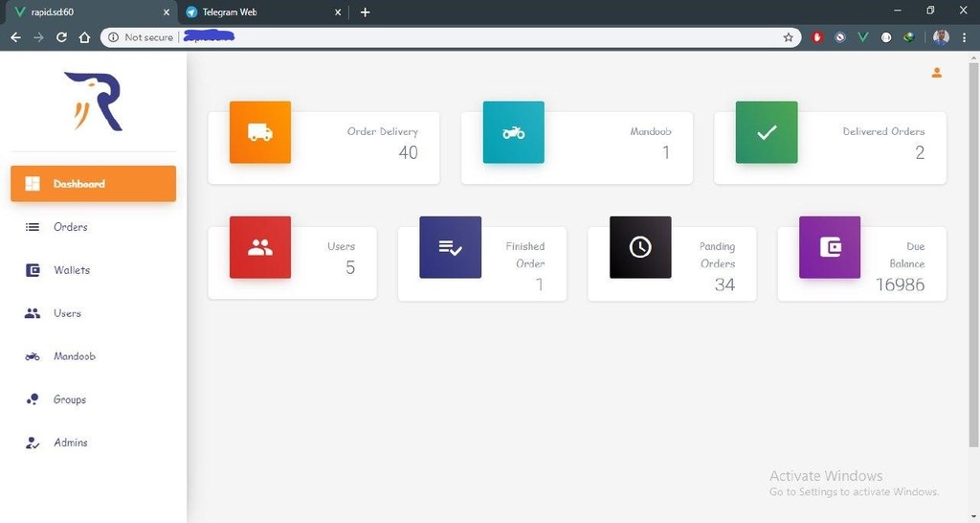This screenshot has height=523, width=980.
Task: Click the Delivered Orders label
Action: pyautogui.click(x=883, y=131)
